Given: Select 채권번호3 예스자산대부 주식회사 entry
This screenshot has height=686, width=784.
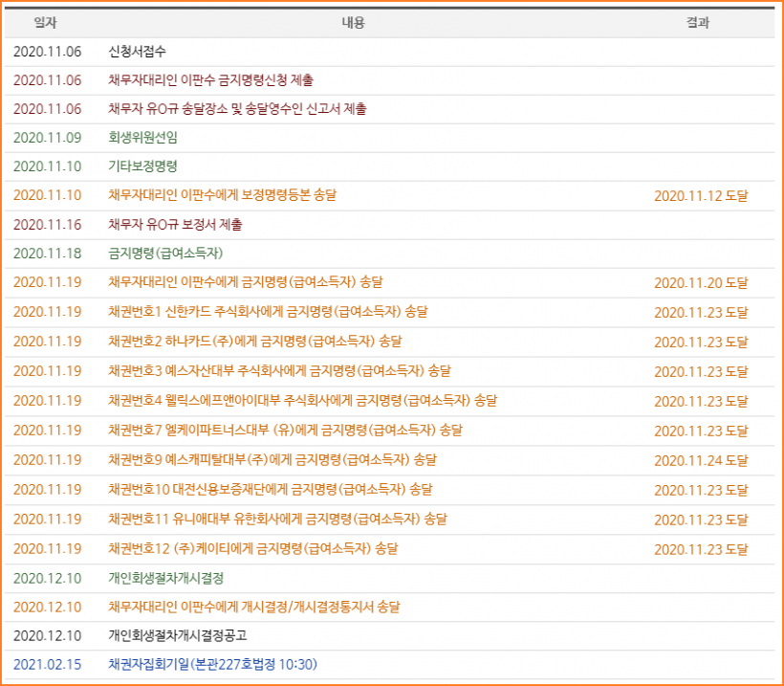Looking at the screenshot, I should [279, 371].
